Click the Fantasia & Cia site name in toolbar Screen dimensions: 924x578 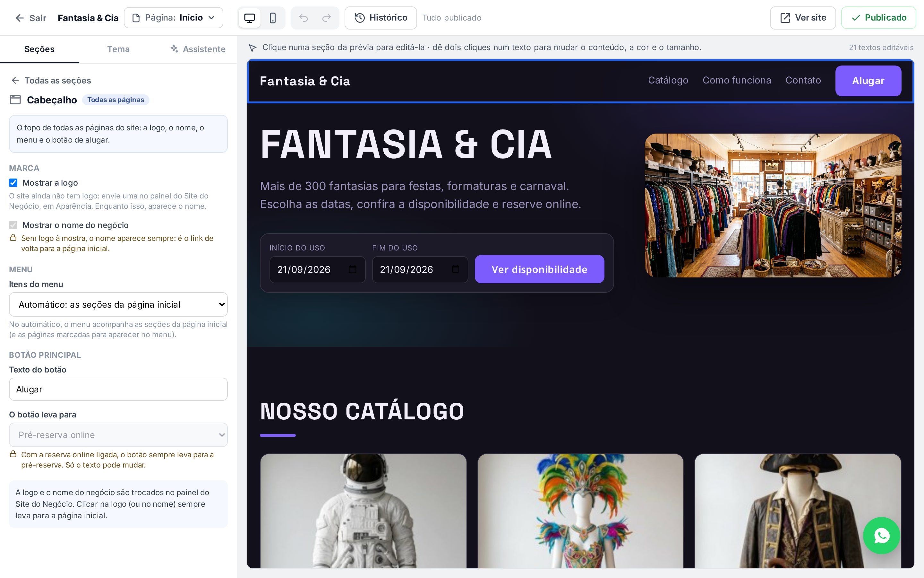(88, 18)
